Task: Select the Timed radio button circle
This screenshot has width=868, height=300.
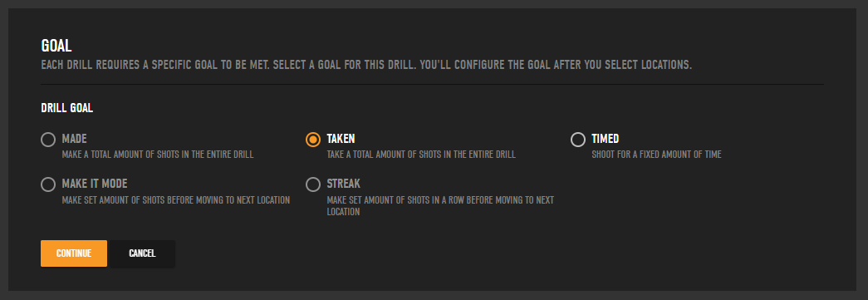Action: tap(578, 140)
